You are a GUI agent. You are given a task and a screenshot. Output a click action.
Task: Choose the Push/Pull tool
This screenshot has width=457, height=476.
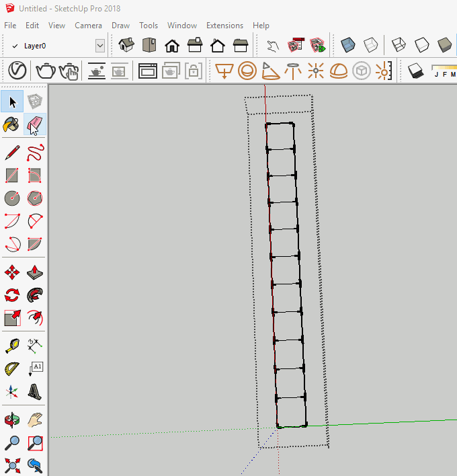click(x=35, y=272)
